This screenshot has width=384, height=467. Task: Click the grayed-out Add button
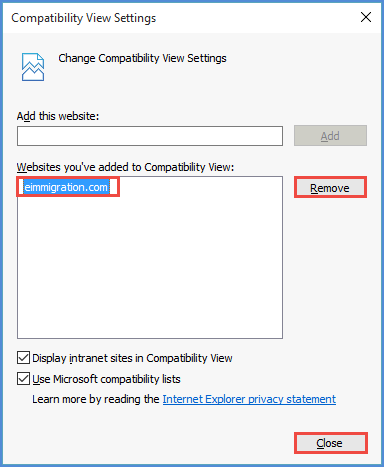point(330,136)
